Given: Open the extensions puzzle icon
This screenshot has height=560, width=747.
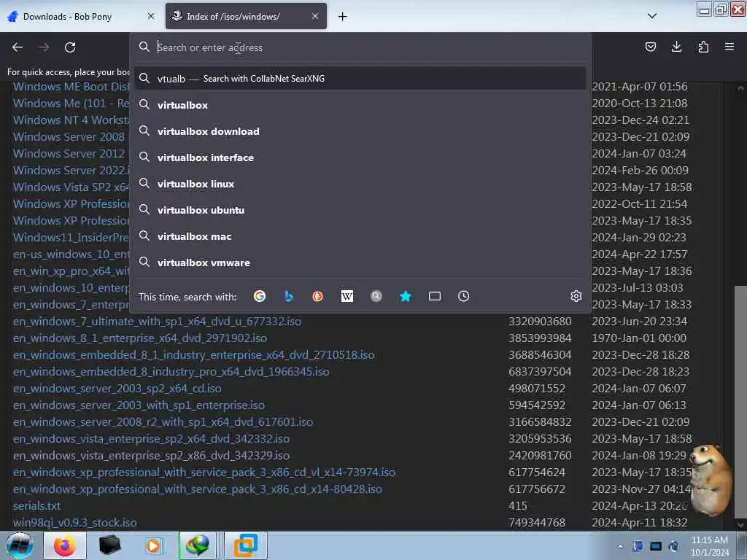Looking at the screenshot, I should [703, 47].
